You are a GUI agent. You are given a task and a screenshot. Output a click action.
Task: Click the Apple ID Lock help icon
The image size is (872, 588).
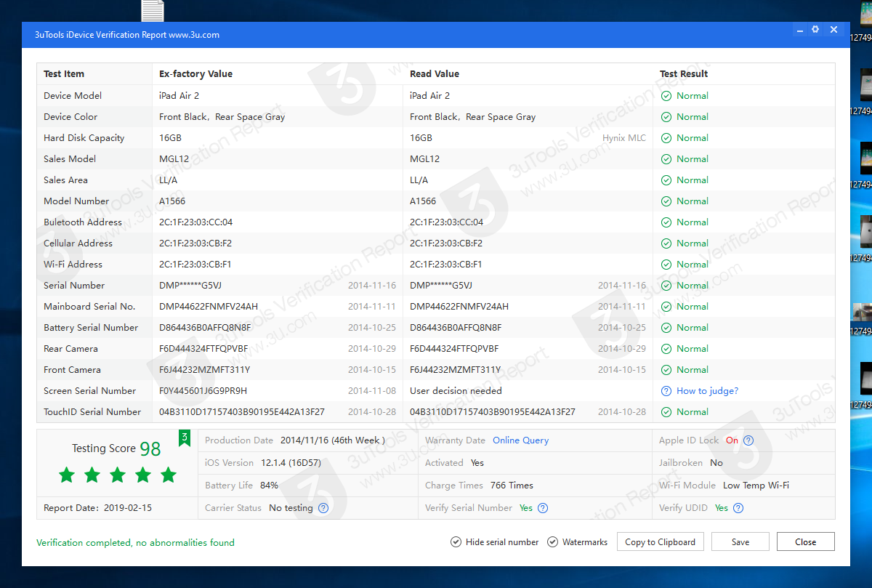pos(748,440)
